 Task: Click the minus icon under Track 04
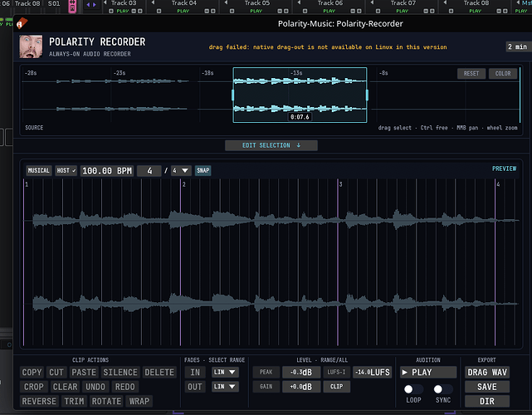tap(207, 11)
